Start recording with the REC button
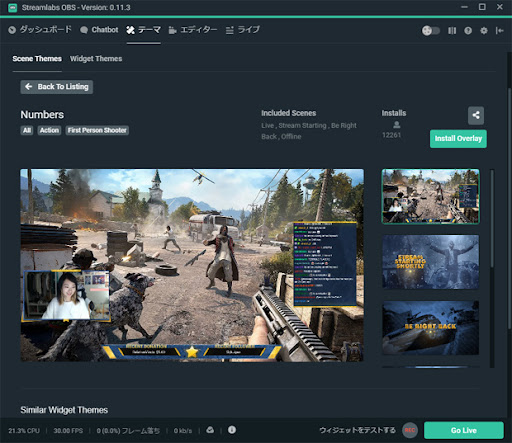Viewport: 512px width, 443px height. point(410,430)
